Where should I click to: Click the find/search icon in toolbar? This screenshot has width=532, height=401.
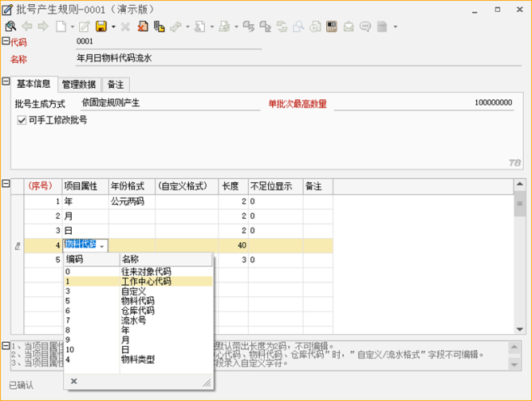10,27
